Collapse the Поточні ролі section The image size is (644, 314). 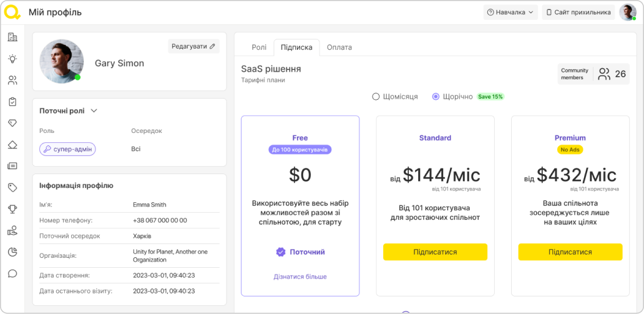[94, 110]
